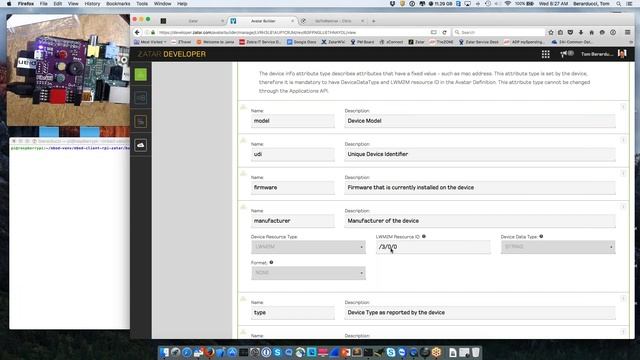640x360 pixels.
Task: Go to Firefox home icon
Action: point(591,32)
